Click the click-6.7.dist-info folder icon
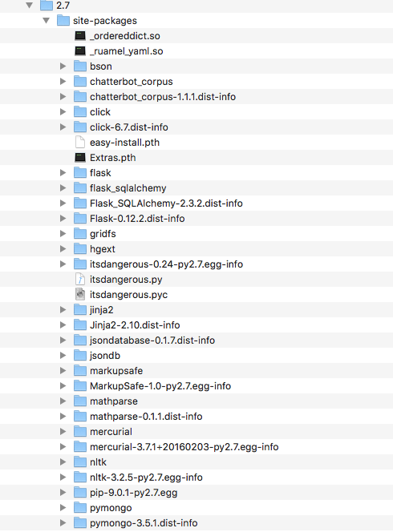 click(80, 127)
